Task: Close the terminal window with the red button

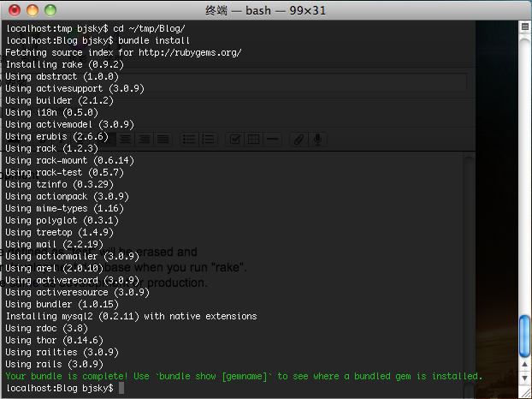Action: tap(15, 10)
